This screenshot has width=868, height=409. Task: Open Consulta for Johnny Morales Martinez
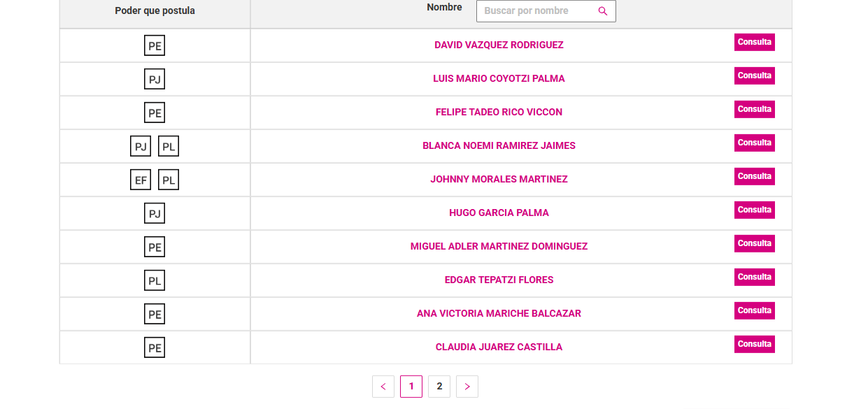click(755, 176)
